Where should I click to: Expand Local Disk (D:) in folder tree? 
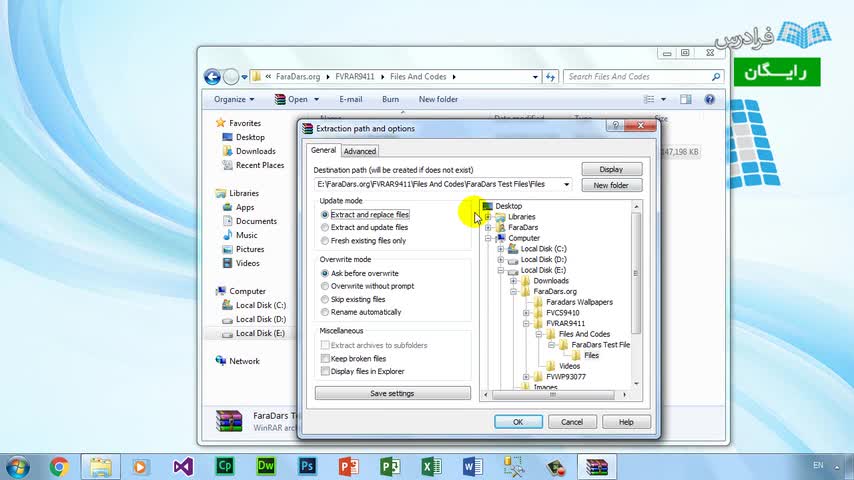point(501,260)
